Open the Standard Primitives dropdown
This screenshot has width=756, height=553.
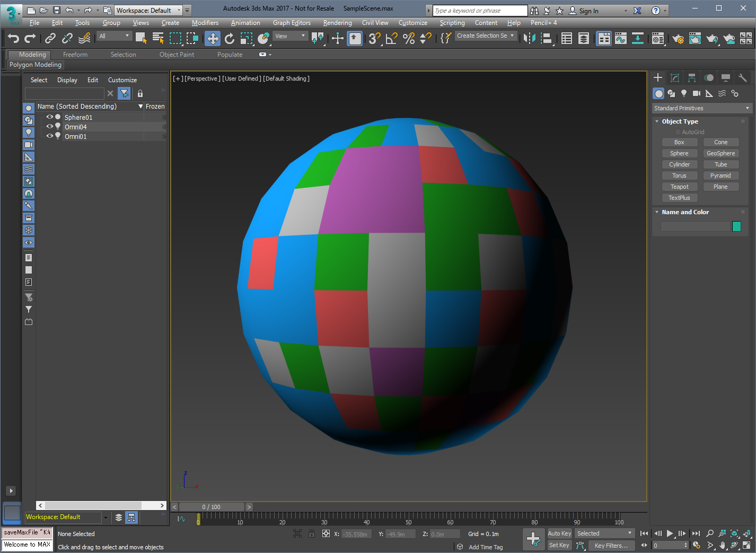pyautogui.click(x=702, y=108)
